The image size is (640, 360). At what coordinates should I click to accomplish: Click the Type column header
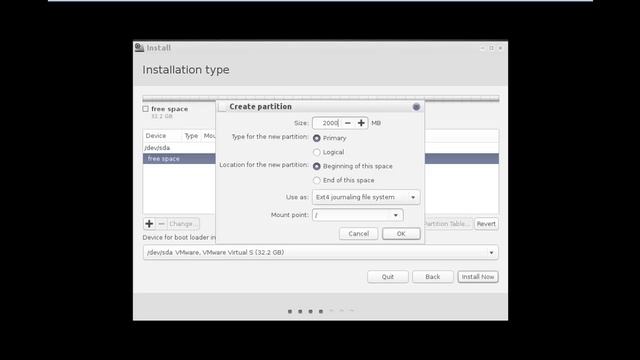tap(191, 136)
